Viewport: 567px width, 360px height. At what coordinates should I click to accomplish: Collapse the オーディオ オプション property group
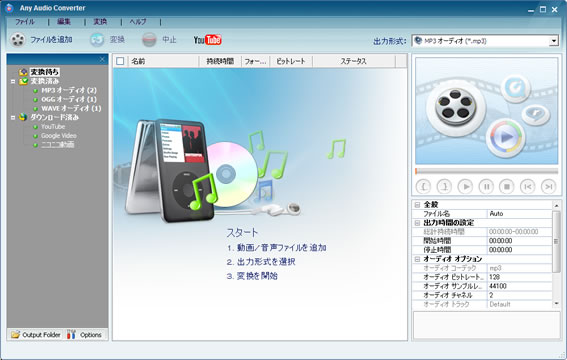click(417, 259)
